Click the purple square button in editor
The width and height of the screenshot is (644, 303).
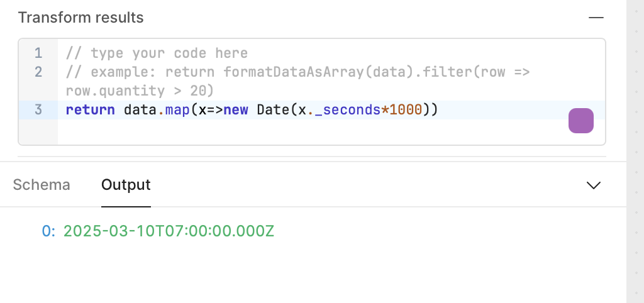[x=580, y=121]
